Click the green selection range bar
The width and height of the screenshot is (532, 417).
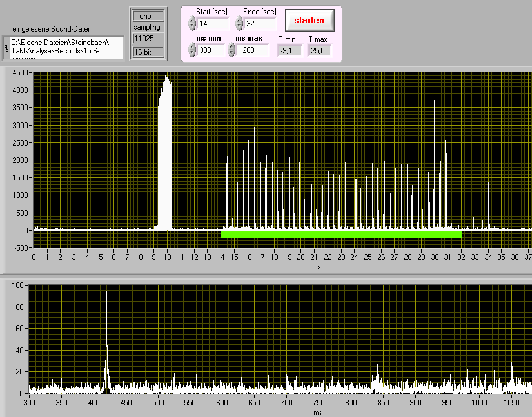(x=340, y=234)
